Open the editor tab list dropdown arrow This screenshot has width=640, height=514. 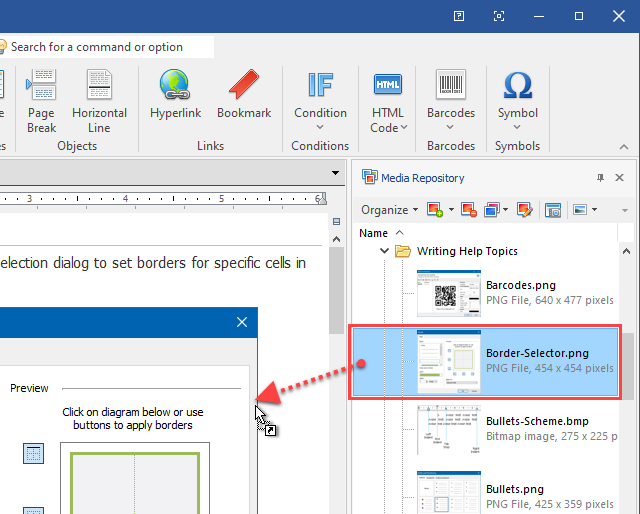[335, 173]
